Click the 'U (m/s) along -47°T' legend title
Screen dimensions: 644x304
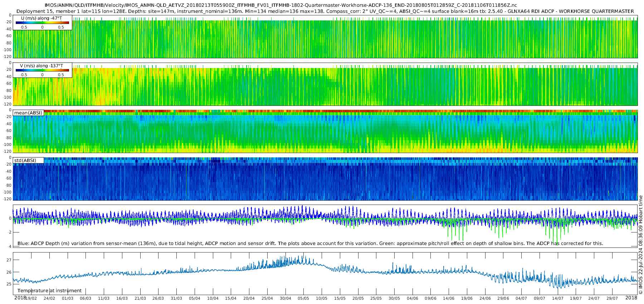[42, 18]
